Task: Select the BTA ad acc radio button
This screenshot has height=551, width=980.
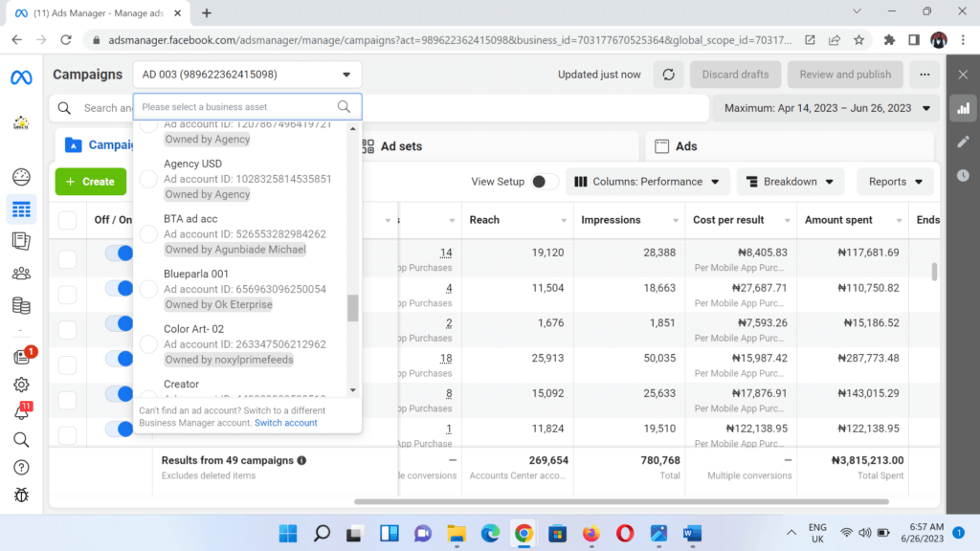Action: click(148, 234)
